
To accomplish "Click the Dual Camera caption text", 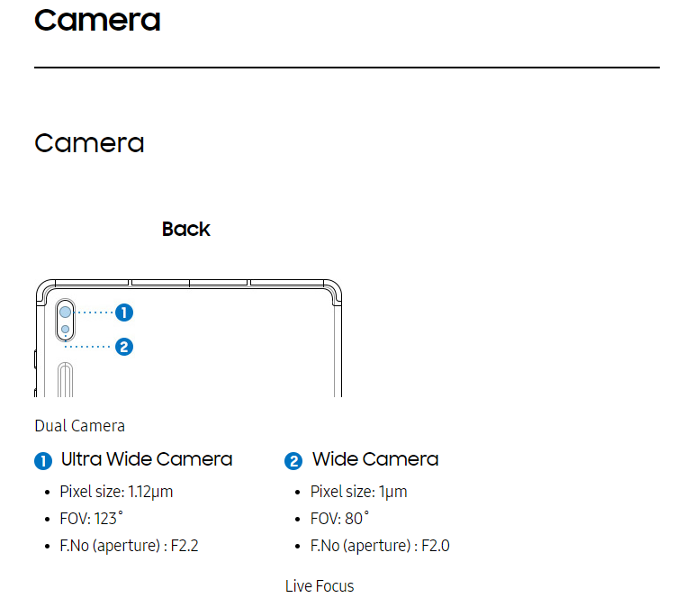I will point(80,426).
